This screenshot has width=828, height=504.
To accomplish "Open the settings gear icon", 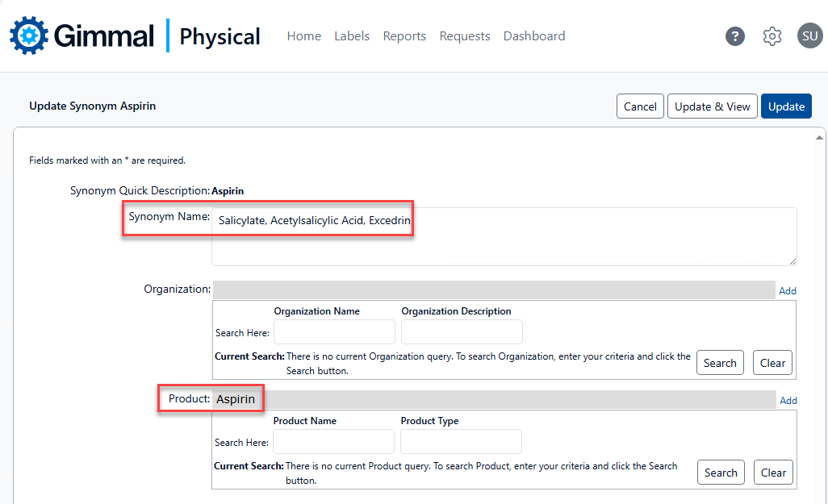I will 772,36.
